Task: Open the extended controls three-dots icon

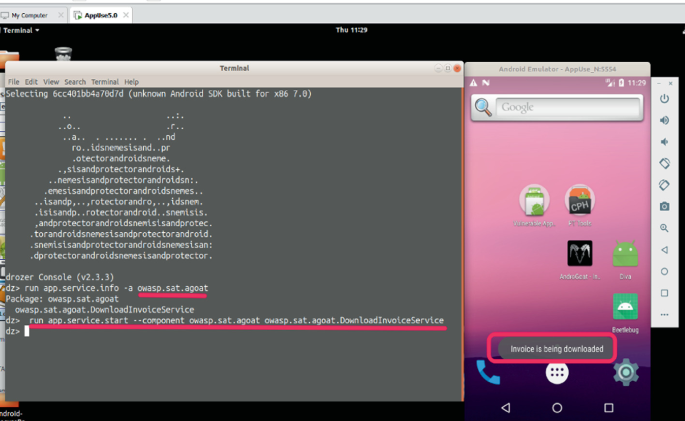Action: (x=665, y=315)
